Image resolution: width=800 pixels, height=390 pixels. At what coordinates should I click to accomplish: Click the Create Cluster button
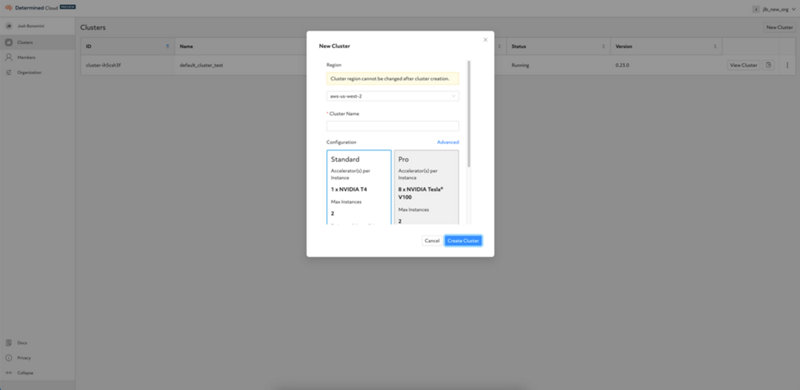click(463, 240)
